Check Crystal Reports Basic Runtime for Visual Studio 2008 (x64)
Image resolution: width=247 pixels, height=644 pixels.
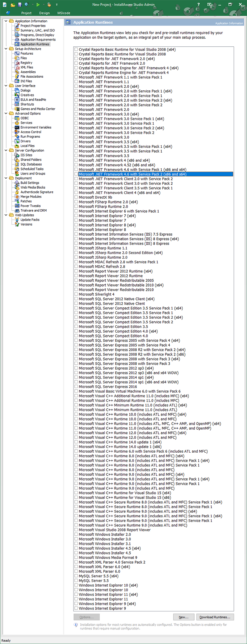click(76, 50)
